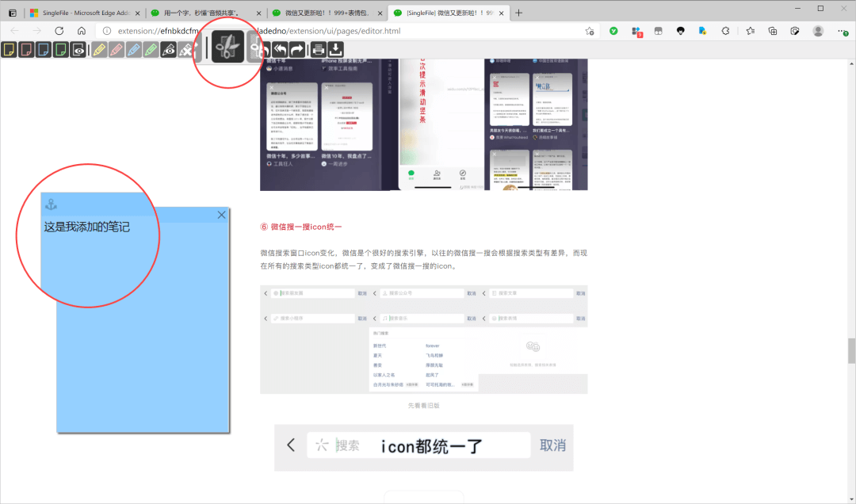The image size is (856, 504).
Task: Select the pink highlighter pen
Action: (x=117, y=50)
